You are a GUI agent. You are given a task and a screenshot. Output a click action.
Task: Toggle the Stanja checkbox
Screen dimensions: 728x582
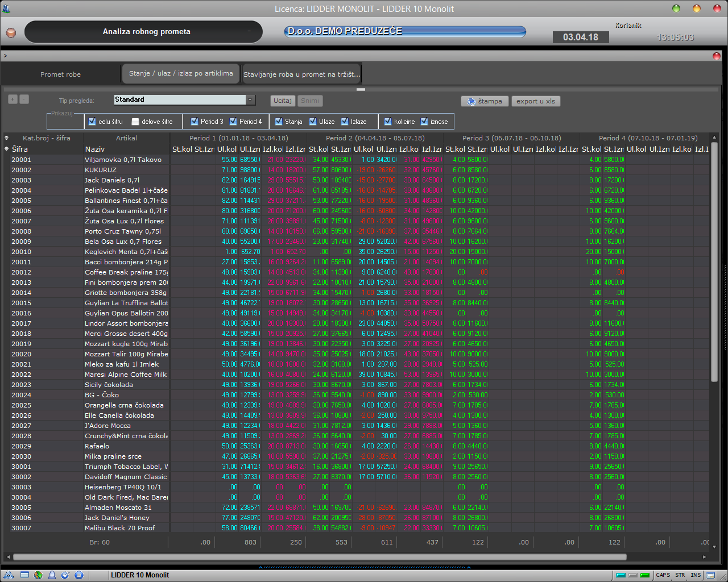pyautogui.click(x=279, y=121)
